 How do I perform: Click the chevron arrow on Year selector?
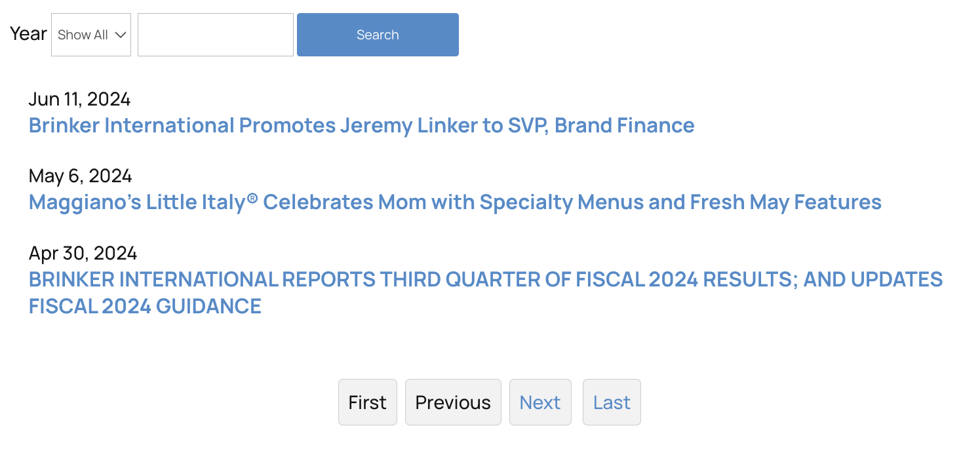pyautogui.click(x=121, y=35)
